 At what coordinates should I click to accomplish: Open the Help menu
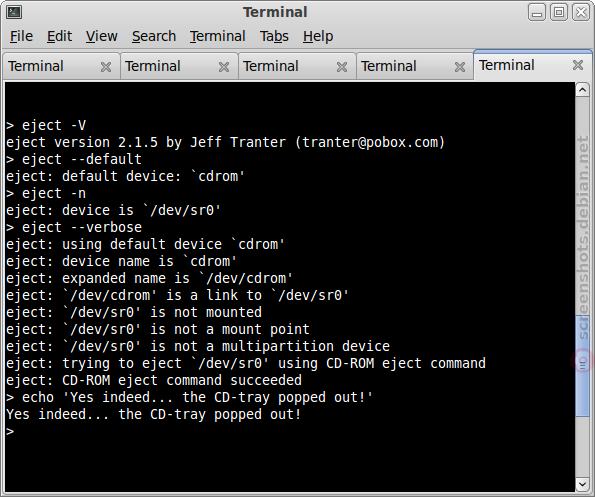[318, 36]
